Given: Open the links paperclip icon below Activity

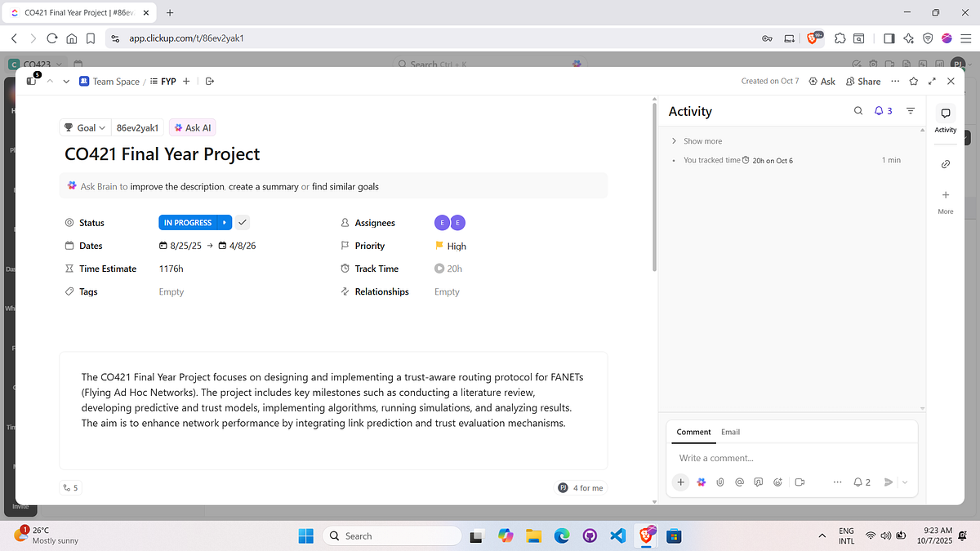Looking at the screenshot, I should coord(945,163).
